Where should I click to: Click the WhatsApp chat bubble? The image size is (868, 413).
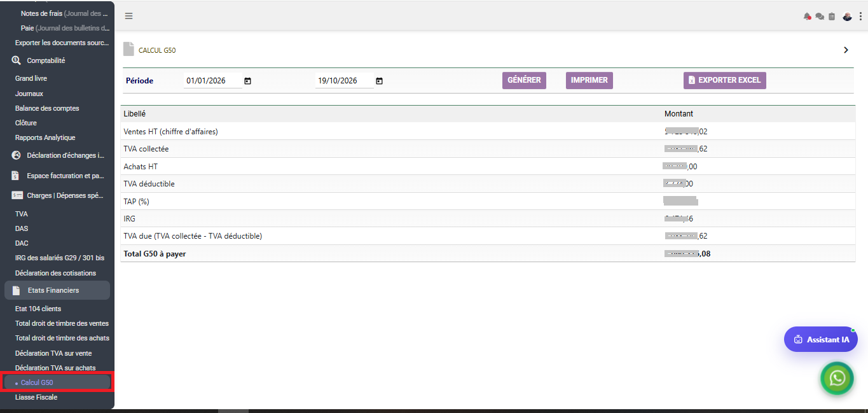[837, 378]
